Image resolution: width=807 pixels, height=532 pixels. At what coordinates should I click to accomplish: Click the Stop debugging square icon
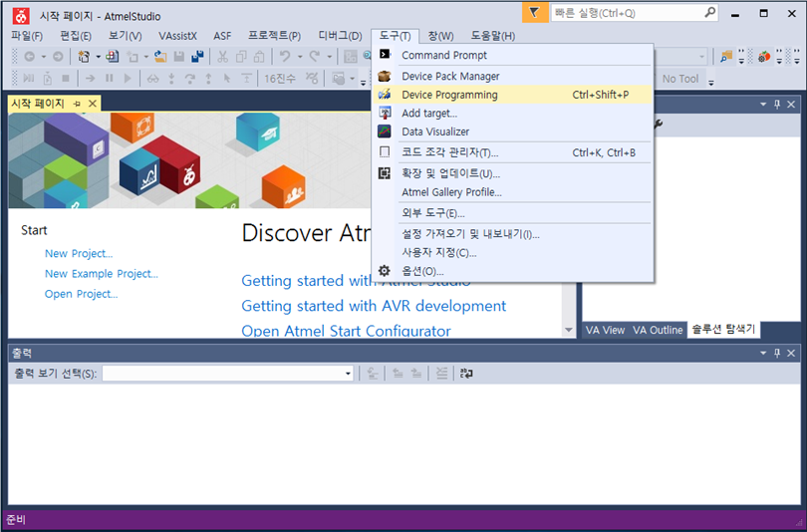point(66,78)
